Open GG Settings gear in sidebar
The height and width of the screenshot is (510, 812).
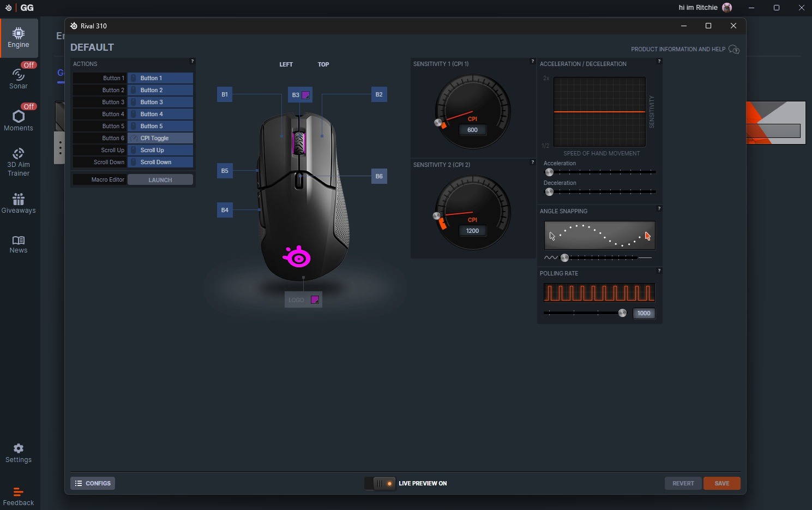19,453
